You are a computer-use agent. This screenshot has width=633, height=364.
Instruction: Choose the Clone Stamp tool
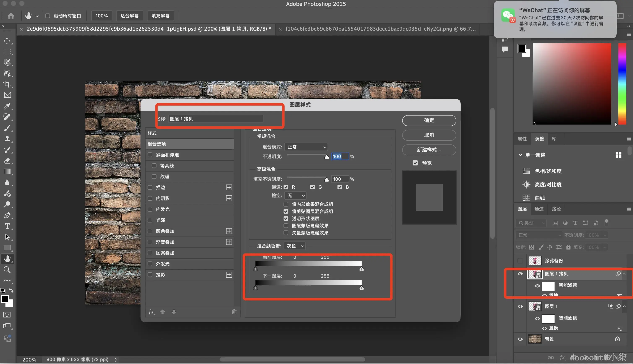[x=7, y=139]
